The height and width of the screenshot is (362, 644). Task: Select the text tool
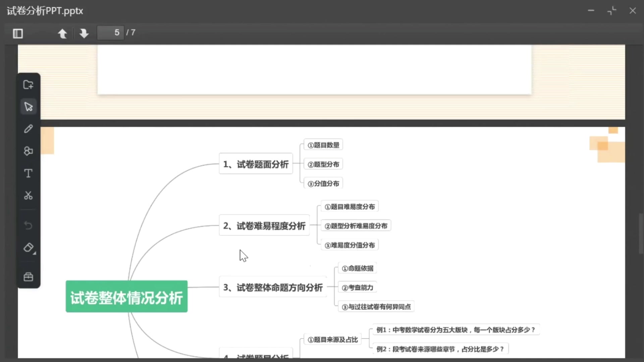[x=29, y=173]
